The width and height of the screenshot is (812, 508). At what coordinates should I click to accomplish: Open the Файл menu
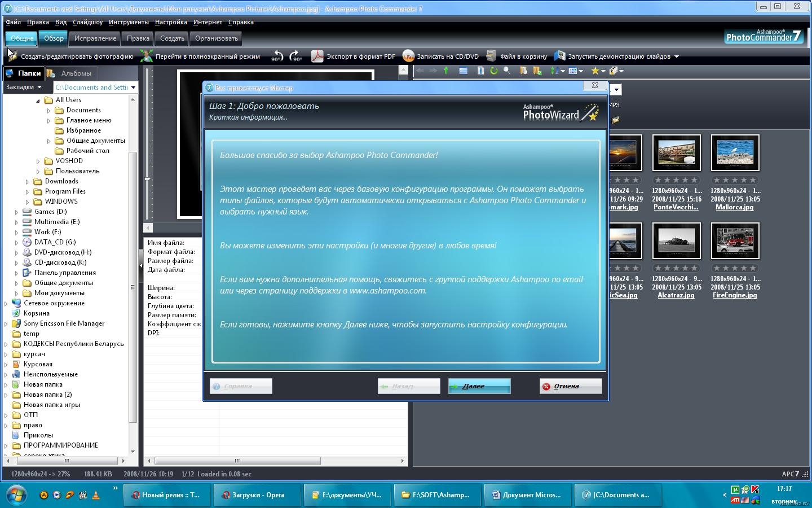coord(14,22)
